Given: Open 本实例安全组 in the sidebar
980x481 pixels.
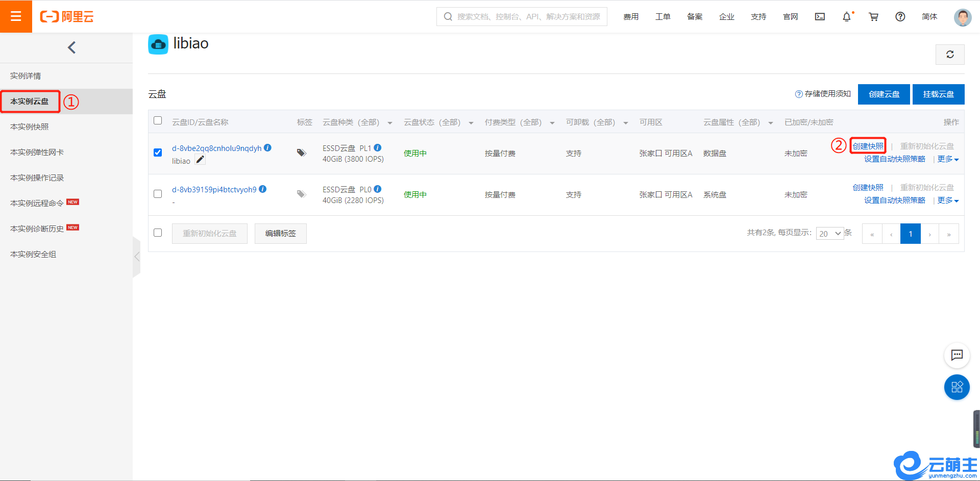Looking at the screenshot, I should click(33, 254).
